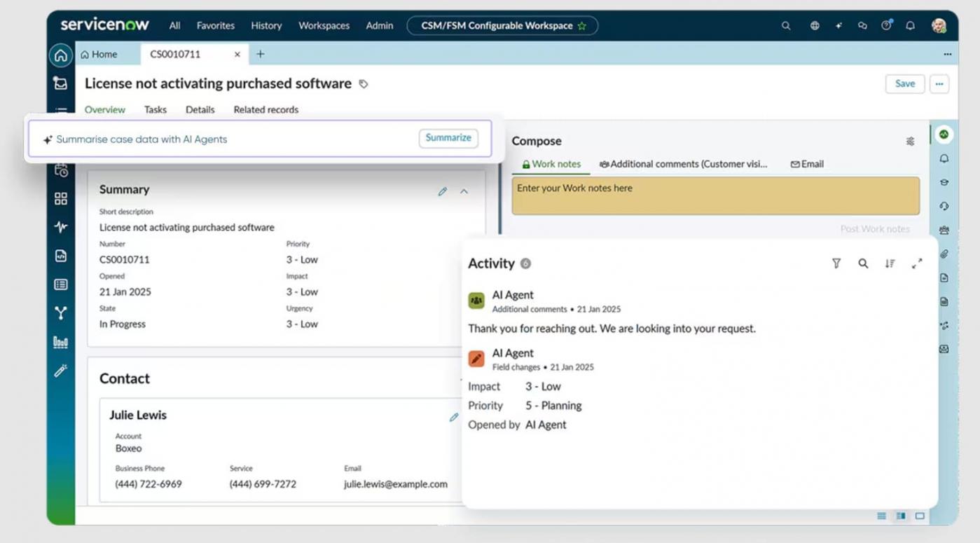
Task: Open a new tab with plus button
Action: coord(261,54)
